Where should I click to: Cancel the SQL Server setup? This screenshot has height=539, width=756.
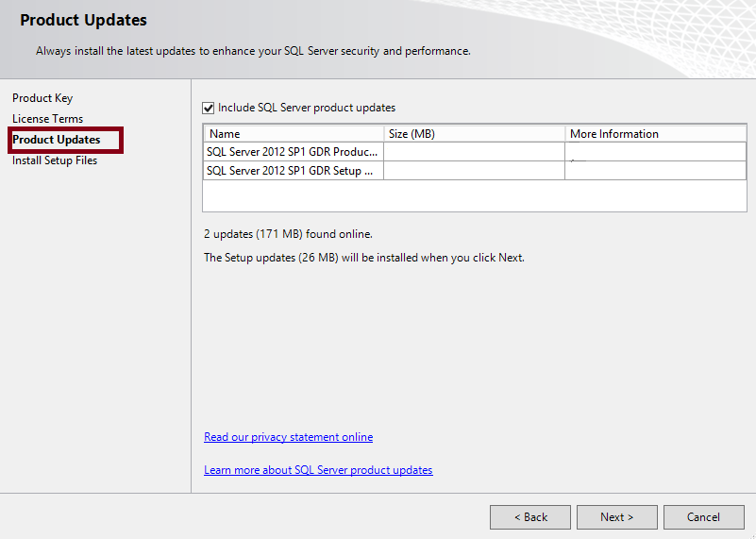[703, 517]
